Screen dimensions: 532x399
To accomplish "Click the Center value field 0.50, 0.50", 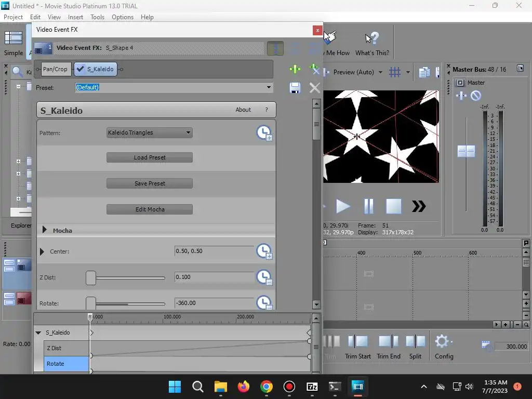I will tap(214, 251).
